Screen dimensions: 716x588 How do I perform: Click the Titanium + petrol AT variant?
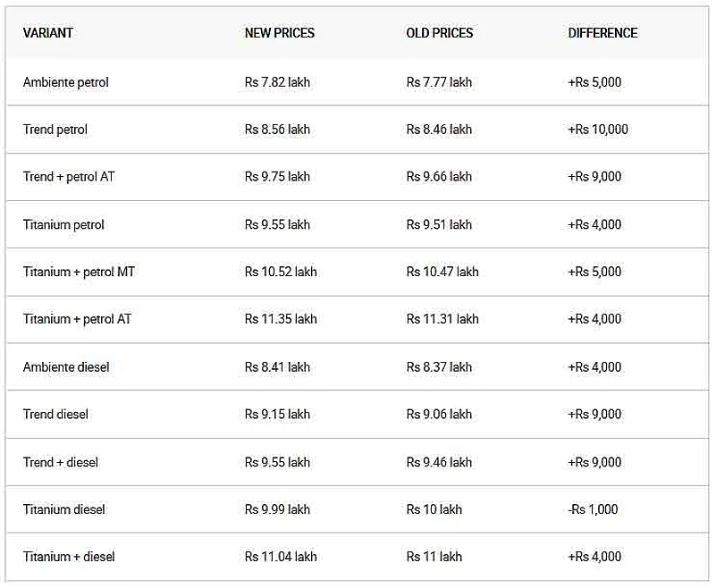(77, 319)
